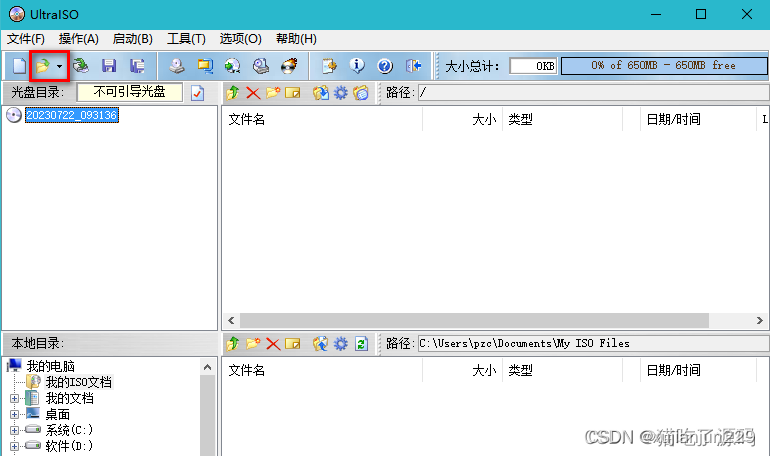Click the disc pane 路径 field showing /
Screen dimensions: 770x456
pos(593,93)
